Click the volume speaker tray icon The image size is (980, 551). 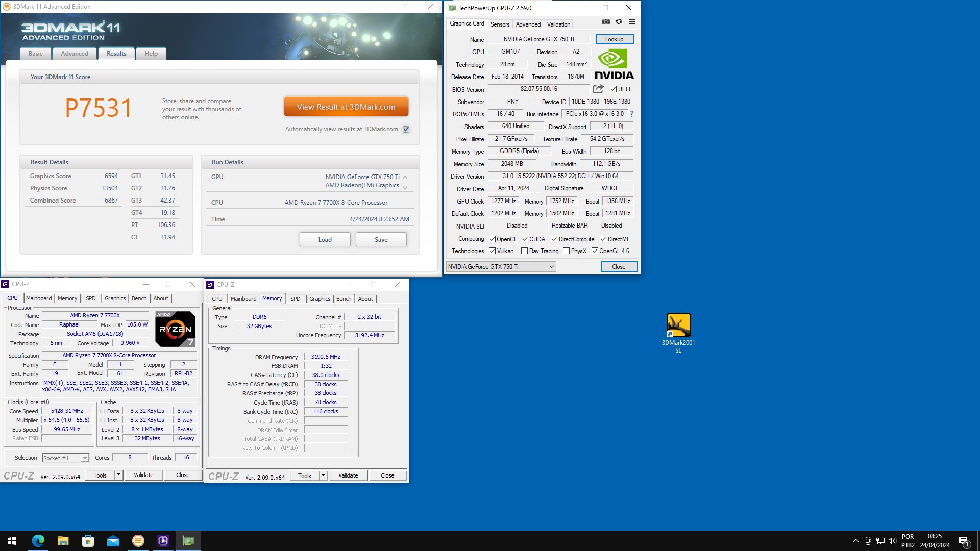(x=892, y=541)
